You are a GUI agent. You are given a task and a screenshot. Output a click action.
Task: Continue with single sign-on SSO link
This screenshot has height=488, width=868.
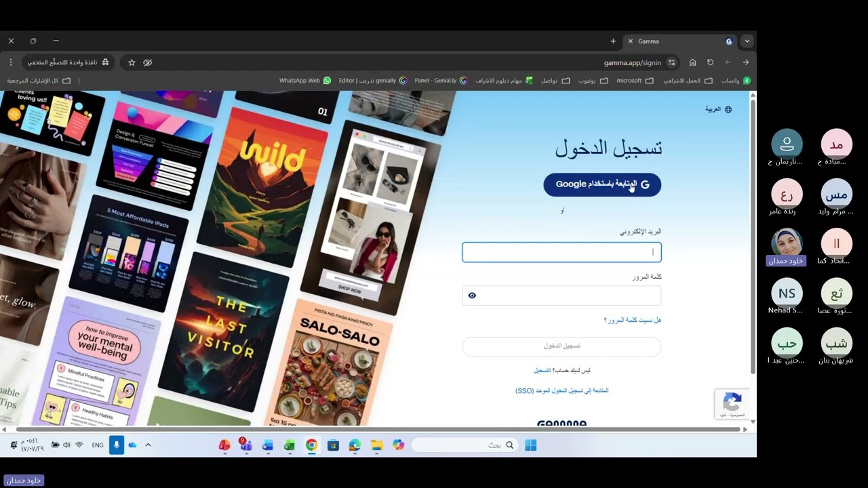click(x=561, y=391)
